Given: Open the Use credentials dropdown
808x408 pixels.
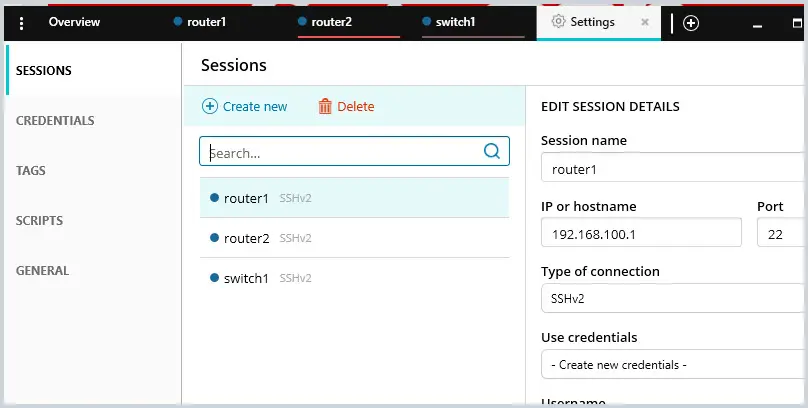Looking at the screenshot, I should tap(674, 364).
